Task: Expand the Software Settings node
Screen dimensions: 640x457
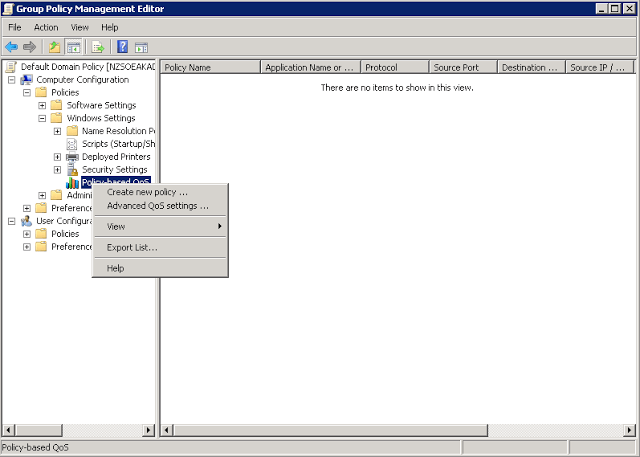Action: coord(42,105)
